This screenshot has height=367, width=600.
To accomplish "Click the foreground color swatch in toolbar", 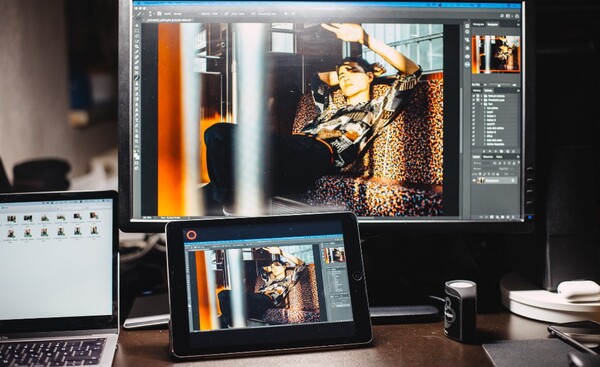I will [136, 154].
